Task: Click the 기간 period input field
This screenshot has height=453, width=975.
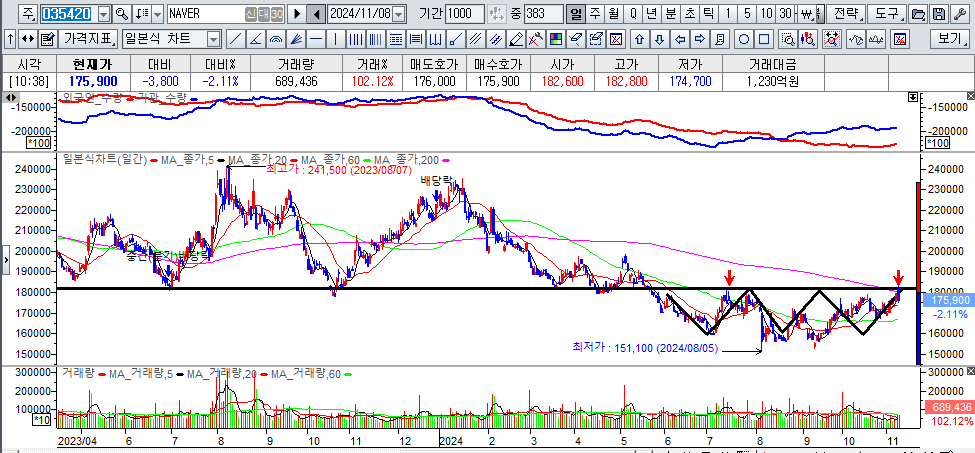Action: [464, 14]
